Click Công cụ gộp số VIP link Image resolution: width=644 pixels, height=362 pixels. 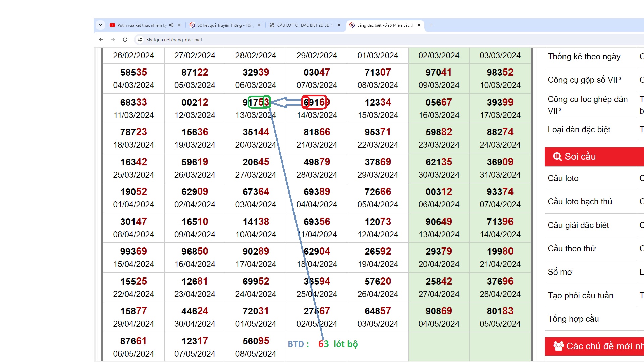[x=584, y=80]
